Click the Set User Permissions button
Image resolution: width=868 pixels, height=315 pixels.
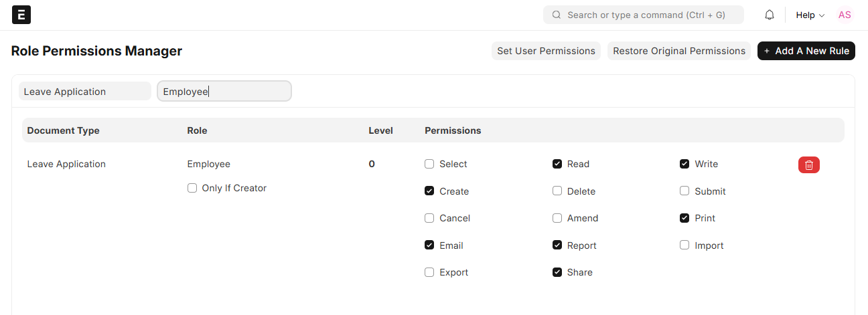pos(546,51)
